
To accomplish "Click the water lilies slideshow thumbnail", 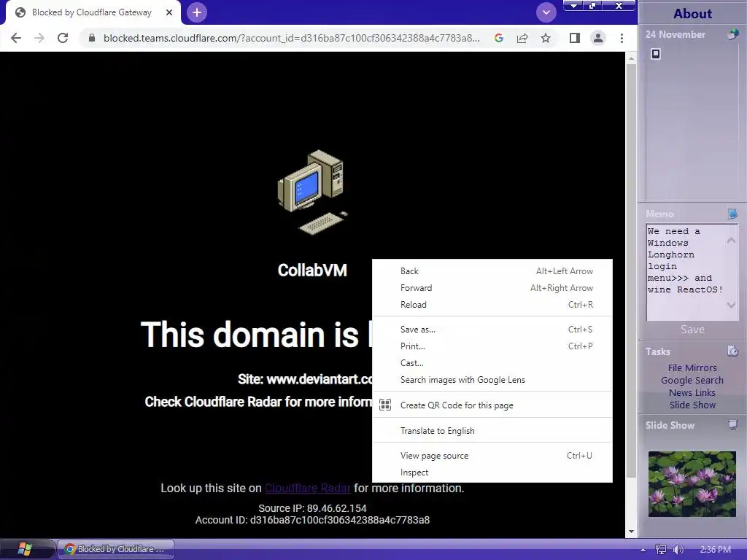I will point(692,484).
